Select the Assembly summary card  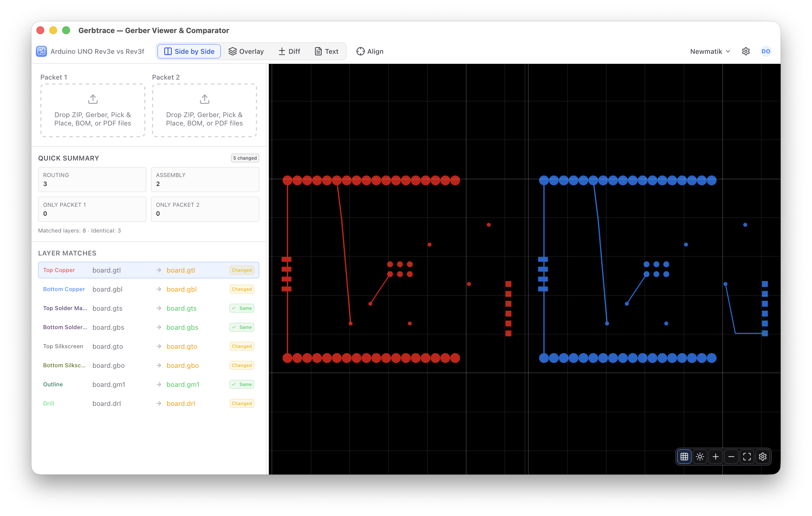click(205, 180)
